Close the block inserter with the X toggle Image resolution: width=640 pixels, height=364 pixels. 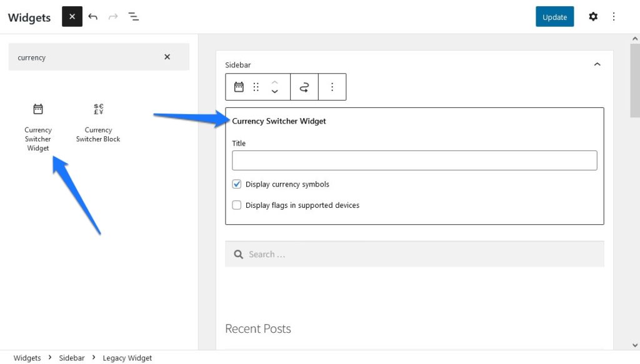(x=72, y=17)
